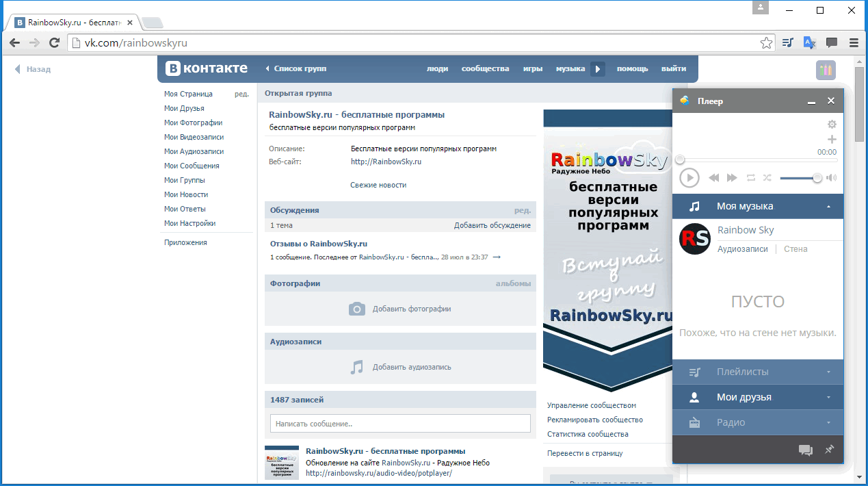This screenshot has width=868, height=486.
Task: Open the Chrome hamburger menu
Action: (x=854, y=43)
